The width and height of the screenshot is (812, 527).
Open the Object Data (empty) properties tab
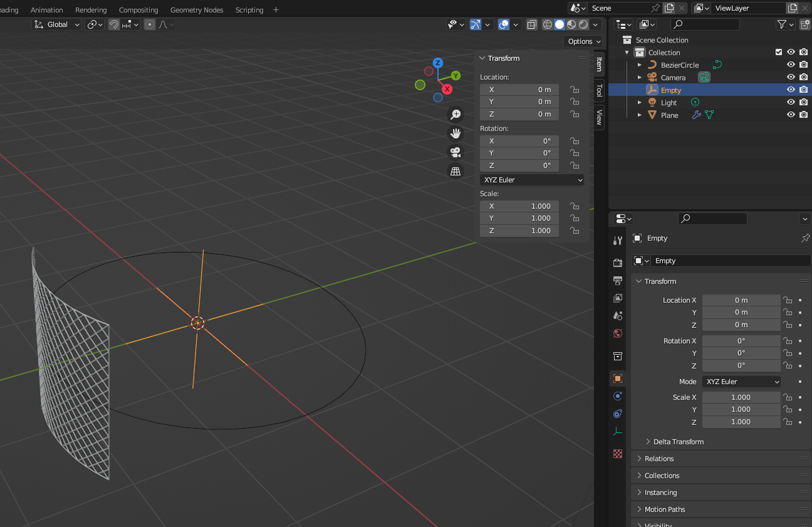[618, 431]
